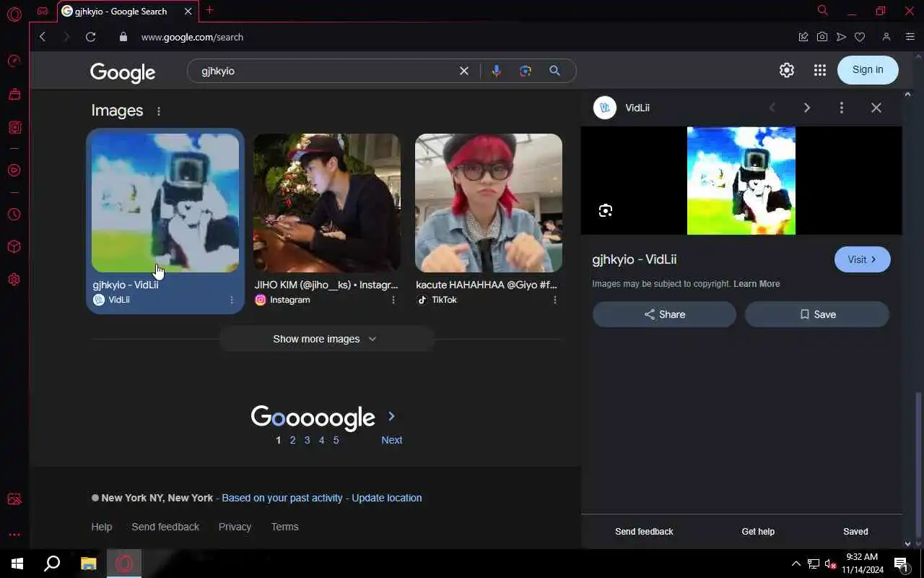The image size is (924, 578).
Task: Go back to previous page
Action: pyautogui.click(x=43, y=37)
